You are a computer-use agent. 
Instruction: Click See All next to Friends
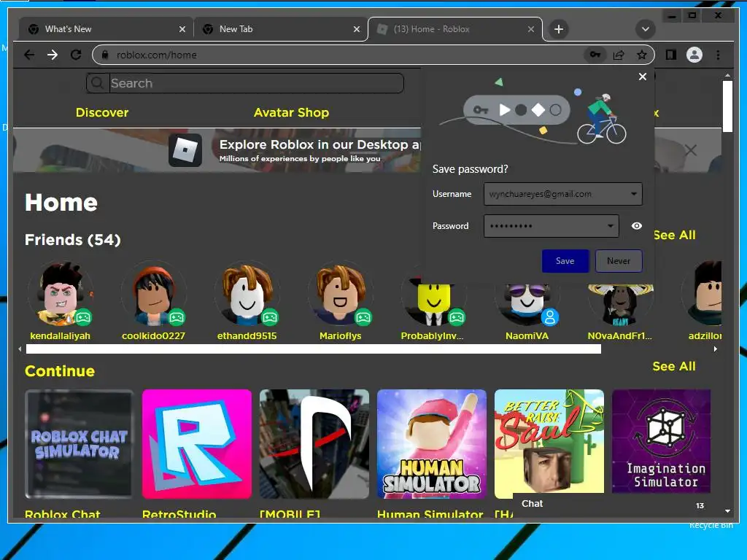click(x=674, y=236)
